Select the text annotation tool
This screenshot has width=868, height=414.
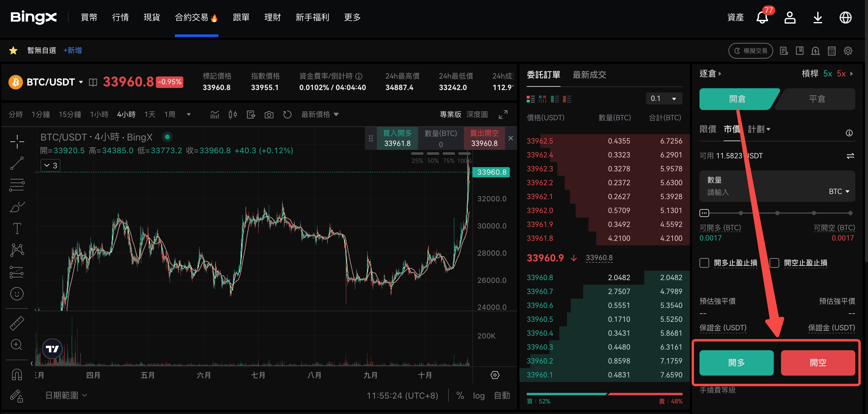tap(17, 228)
